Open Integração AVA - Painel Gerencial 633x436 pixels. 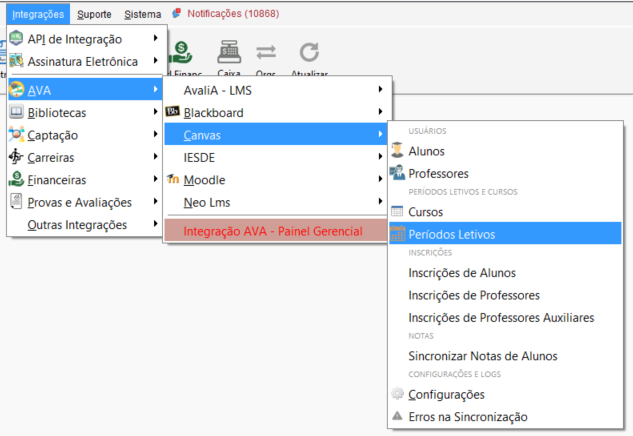tap(276, 231)
